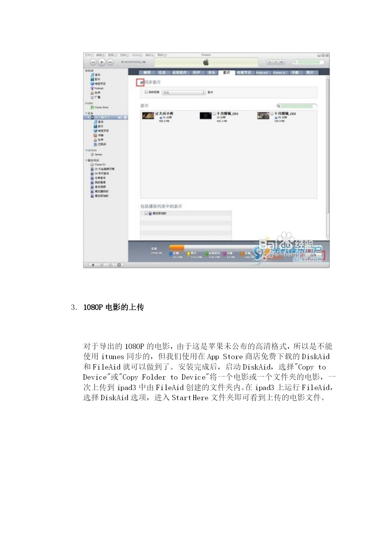Click the list view button in the toolbar
Image resolution: width=392 pixels, height=554 pixels.
click(x=270, y=62)
